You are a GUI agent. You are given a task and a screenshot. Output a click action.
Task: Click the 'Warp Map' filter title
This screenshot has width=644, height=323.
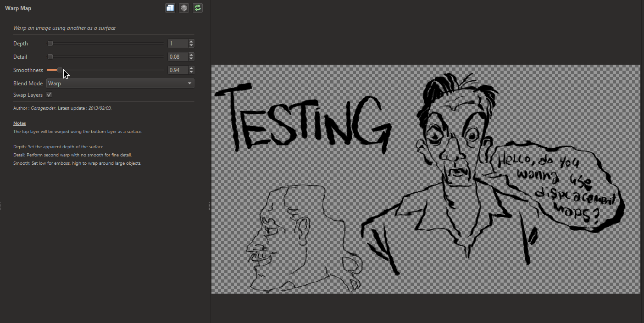[x=18, y=8]
